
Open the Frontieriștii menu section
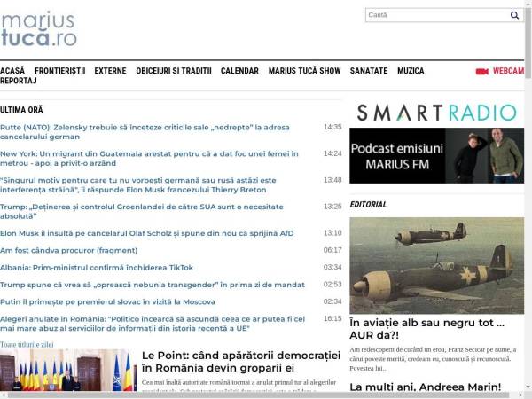pos(59,71)
